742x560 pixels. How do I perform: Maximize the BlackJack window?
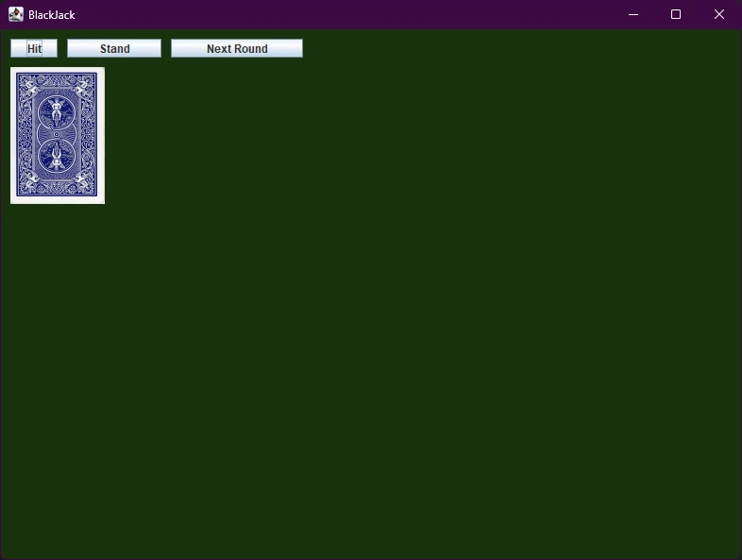coord(676,14)
